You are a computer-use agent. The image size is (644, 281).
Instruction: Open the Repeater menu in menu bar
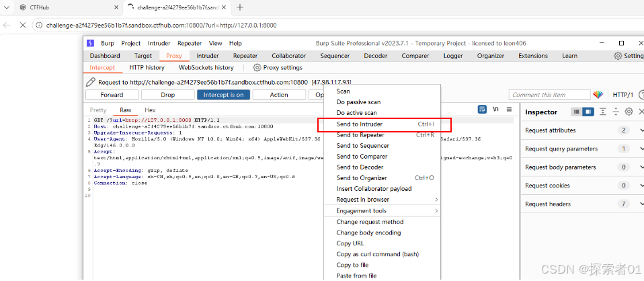[190, 43]
